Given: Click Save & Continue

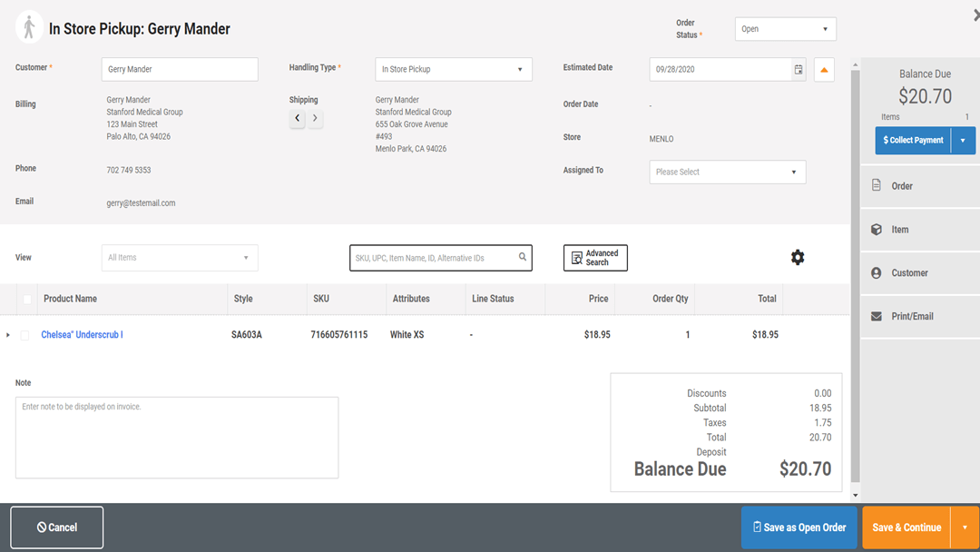Looking at the screenshot, I should 906,527.
